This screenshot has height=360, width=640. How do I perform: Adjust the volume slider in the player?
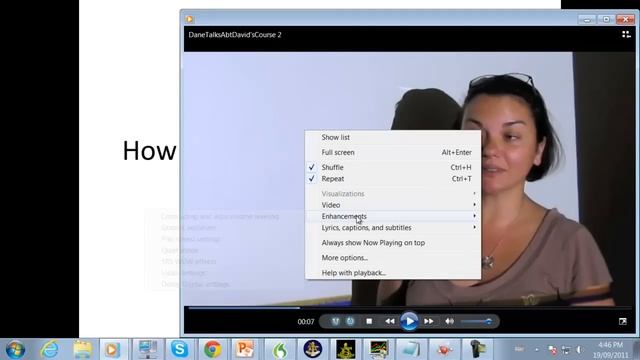pos(476,322)
